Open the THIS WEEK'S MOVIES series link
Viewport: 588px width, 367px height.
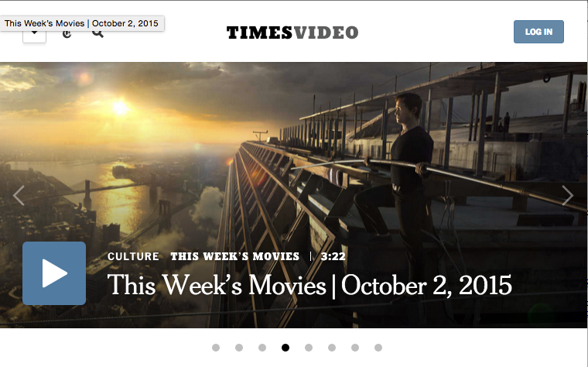pos(234,256)
